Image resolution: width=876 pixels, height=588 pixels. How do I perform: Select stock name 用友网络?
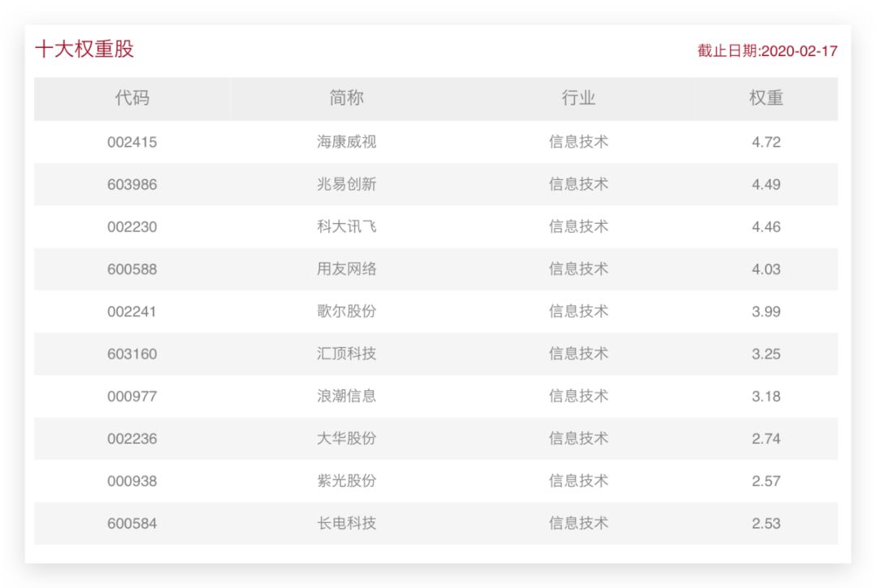(346, 269)
